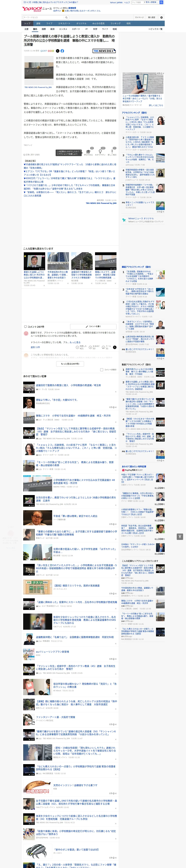Click the TBS NEWS DIG logo
This screenshot has width=186, height=868.
click(104, 51)
